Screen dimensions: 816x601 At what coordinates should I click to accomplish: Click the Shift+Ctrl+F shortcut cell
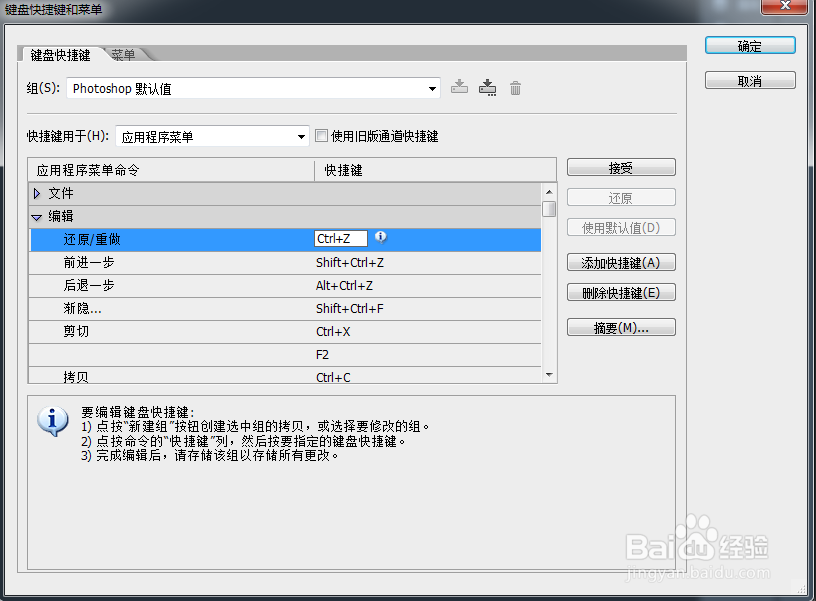(350, 309)
